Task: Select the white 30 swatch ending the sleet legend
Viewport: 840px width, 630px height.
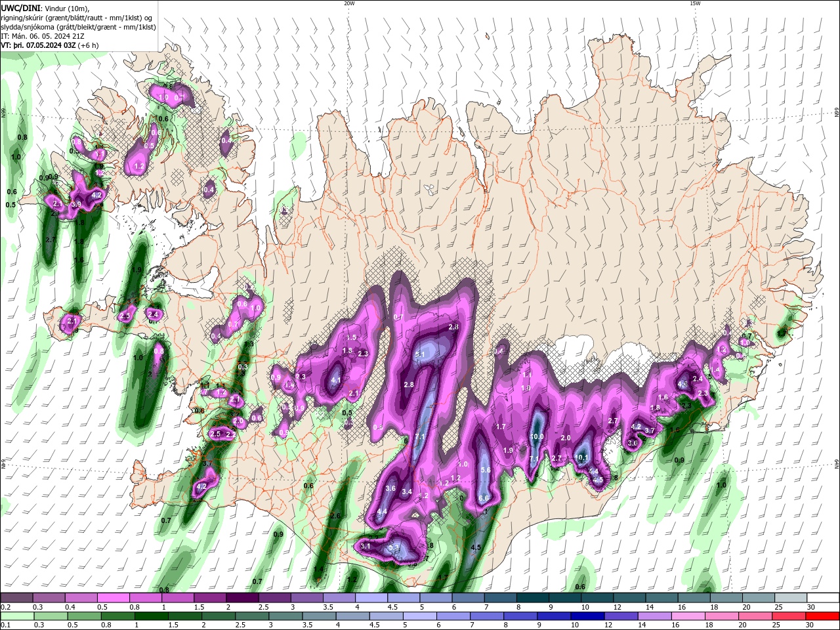Action: pos(823,598)
